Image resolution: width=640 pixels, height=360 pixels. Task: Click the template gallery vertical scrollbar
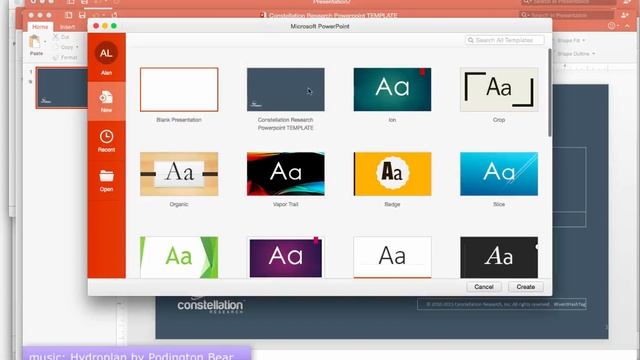[x=549, y=93]
